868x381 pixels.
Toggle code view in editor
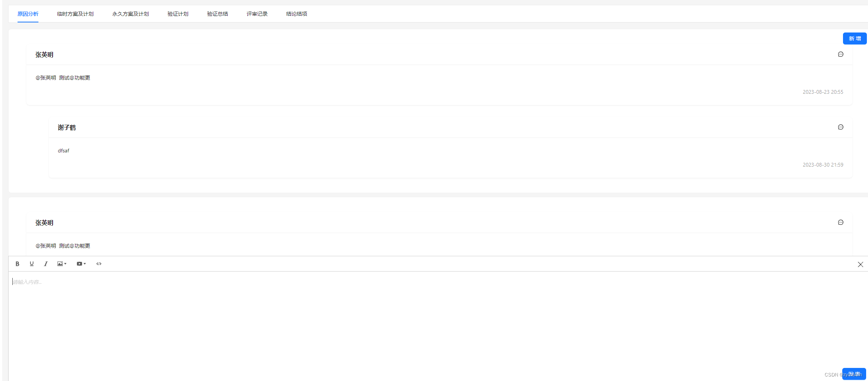click(x=99, y=264)
